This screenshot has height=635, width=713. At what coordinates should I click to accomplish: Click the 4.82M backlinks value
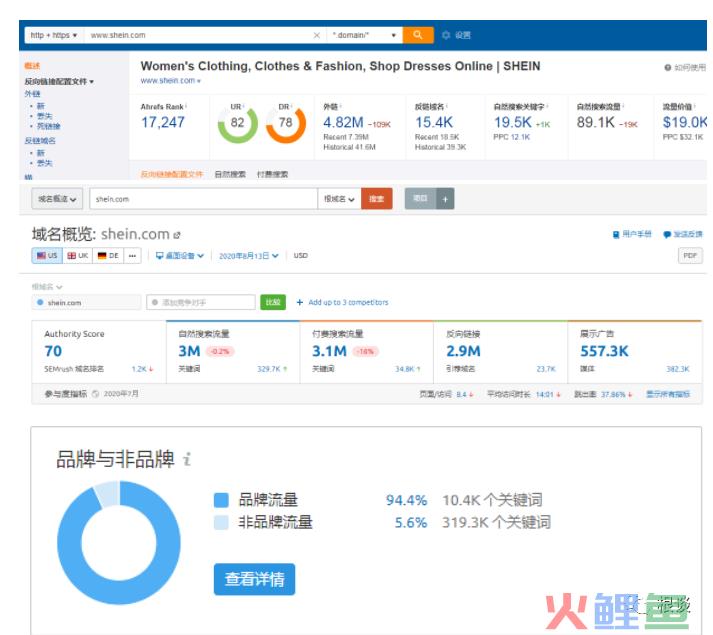pos(343,122)
